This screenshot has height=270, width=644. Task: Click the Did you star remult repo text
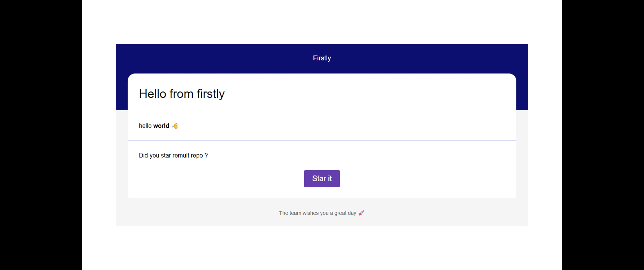point(173,156)
